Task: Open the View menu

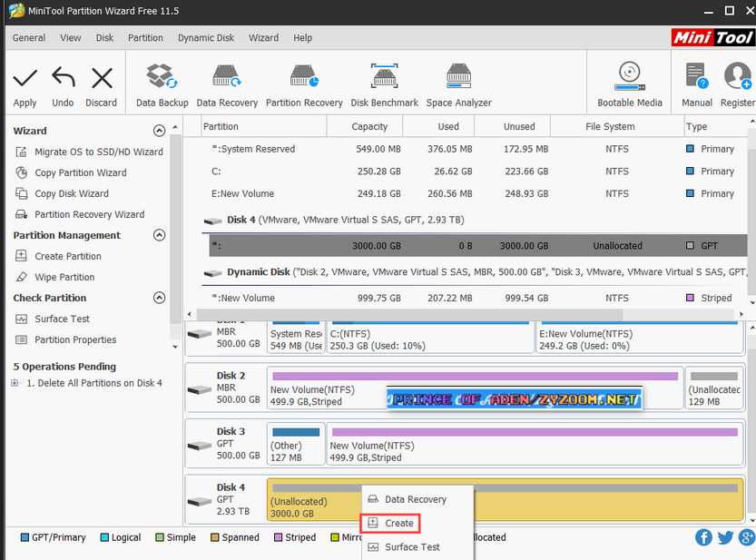Action: (x=71, y=37)
